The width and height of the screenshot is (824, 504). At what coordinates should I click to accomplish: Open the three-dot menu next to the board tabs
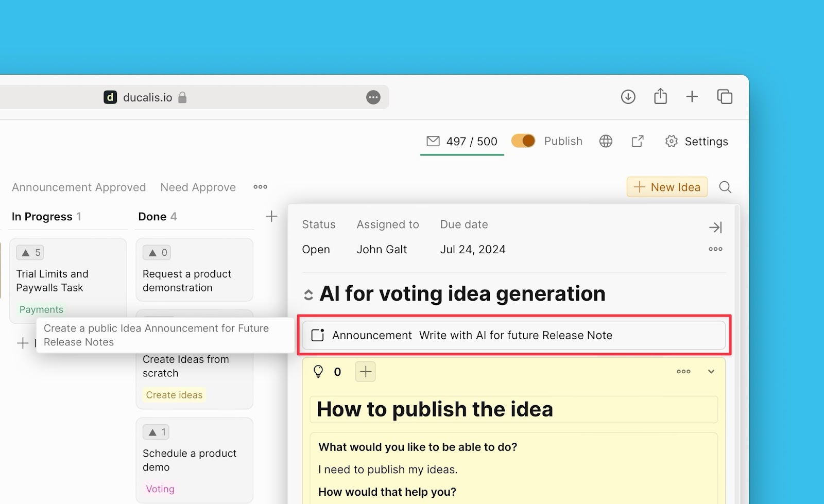pyautogui.click(x=260, y=187)
